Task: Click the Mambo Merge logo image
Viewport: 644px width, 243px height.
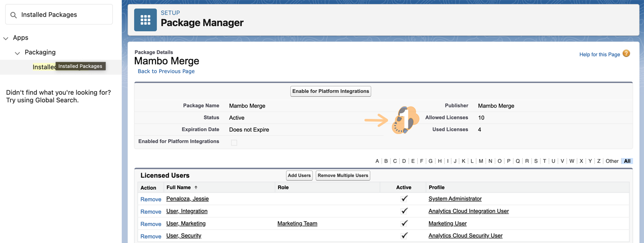Action: (405, 120)
